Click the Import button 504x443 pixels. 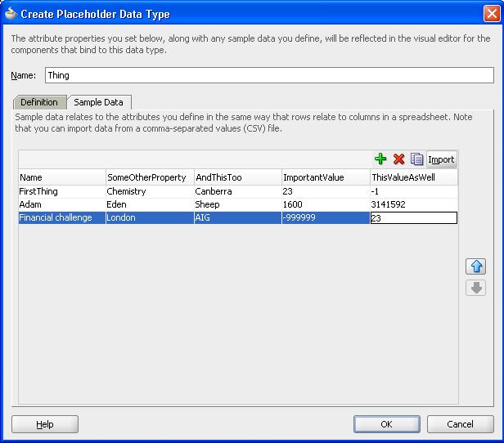441,159
